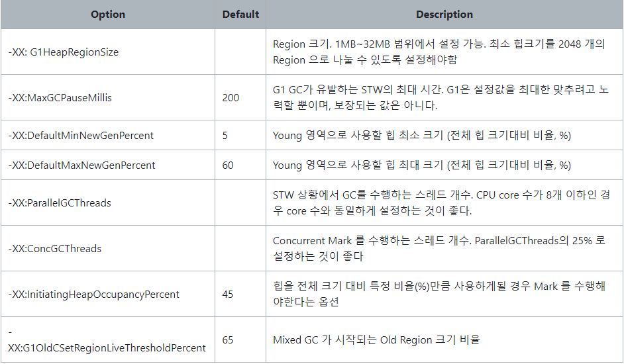Click the STW 상황에서 GC description text
Viewport: 624px width, 364px height.
441,203
